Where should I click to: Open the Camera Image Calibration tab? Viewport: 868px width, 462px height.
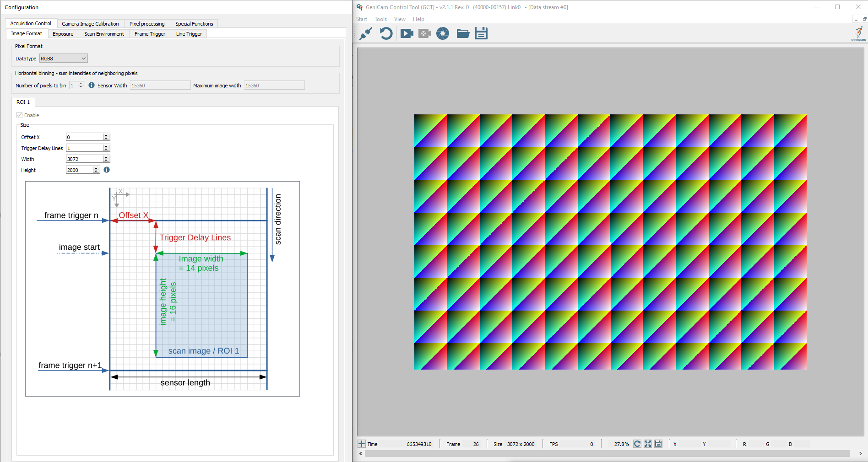click(x=90, y=24)
